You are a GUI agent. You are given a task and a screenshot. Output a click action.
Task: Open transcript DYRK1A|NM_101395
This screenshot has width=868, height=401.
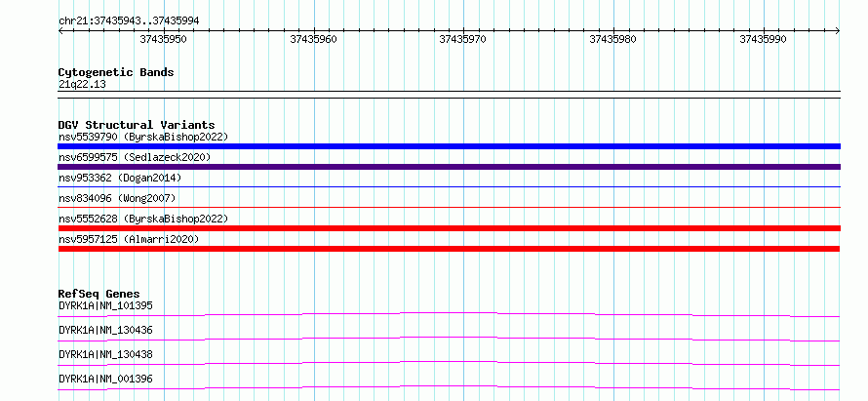(105, 305)
